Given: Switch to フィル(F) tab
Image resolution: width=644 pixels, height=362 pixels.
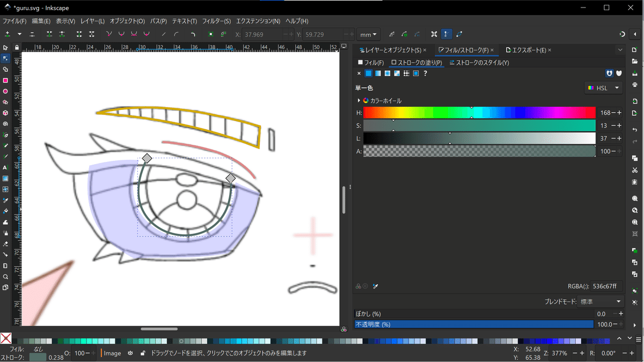Looking at the screenshot, I should click(x=371, y=63).
